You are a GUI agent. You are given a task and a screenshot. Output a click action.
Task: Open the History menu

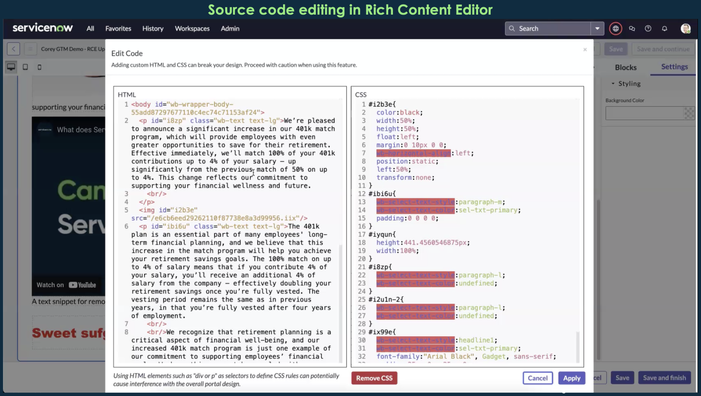(x=153, y=29)
